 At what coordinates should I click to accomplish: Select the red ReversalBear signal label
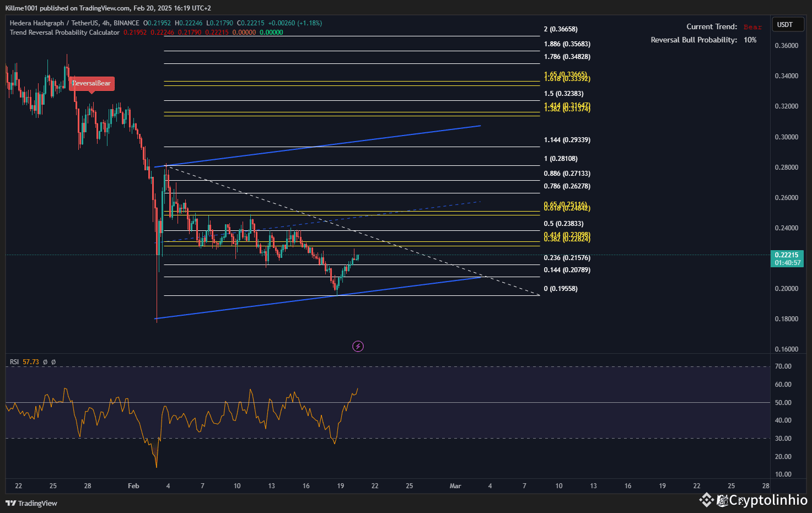pyautogui.click(x=92, y=83)
